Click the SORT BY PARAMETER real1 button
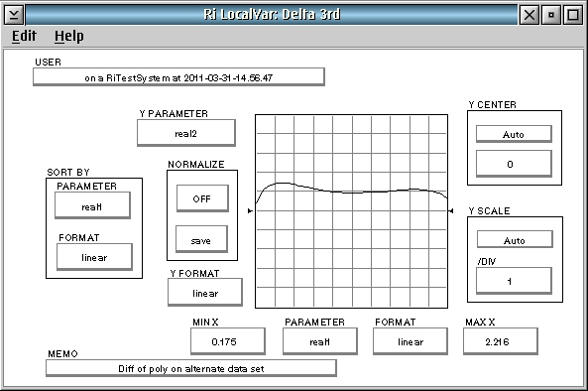588x391 pixels. (x=92, y=205)
